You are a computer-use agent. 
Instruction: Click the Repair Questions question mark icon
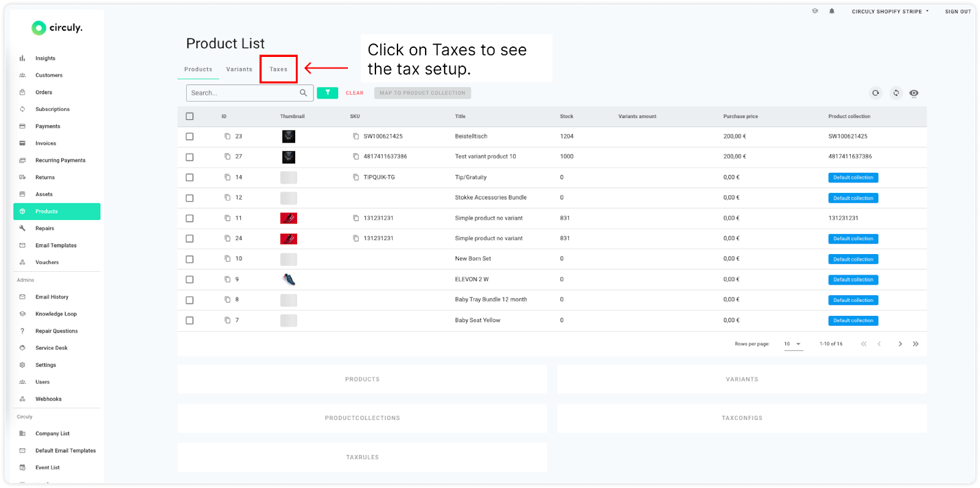click(22, 331)
